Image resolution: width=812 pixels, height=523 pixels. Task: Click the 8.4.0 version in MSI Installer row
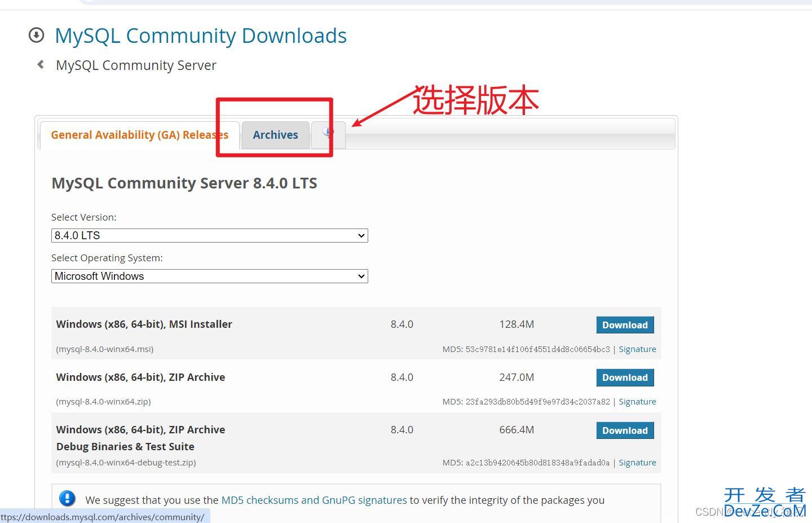tap(402, 324)
